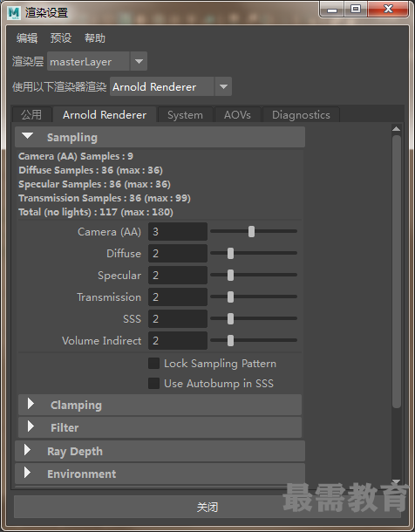Expand the Environment section
Image resolution: width=415 pixels, height=532 pixels.
pyautogui.click(x=160, y=474)
